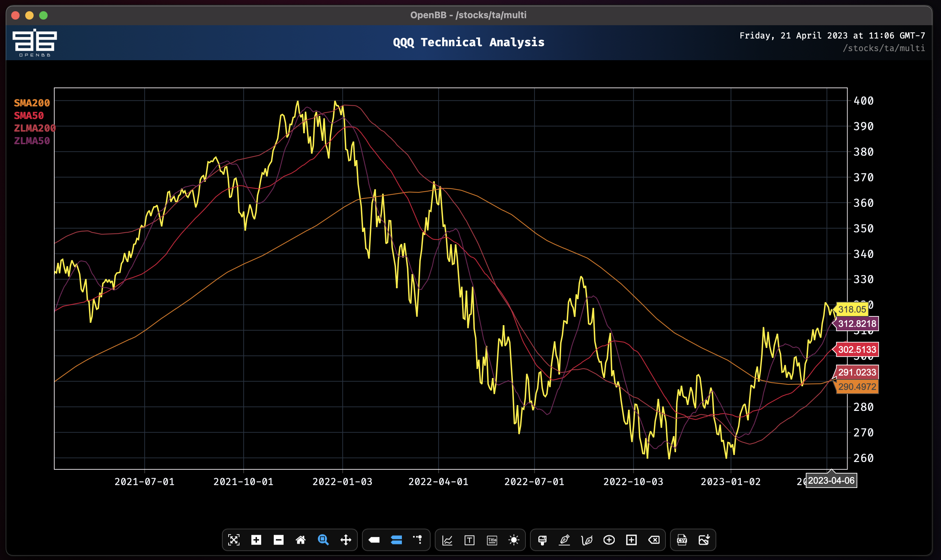Select the draw rectangle tool

[x=631, y=540]
